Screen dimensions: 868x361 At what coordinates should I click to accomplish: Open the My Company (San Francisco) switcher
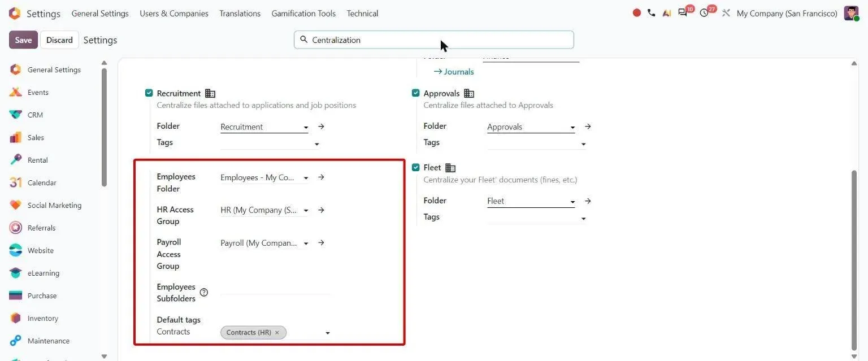point(787,13)
